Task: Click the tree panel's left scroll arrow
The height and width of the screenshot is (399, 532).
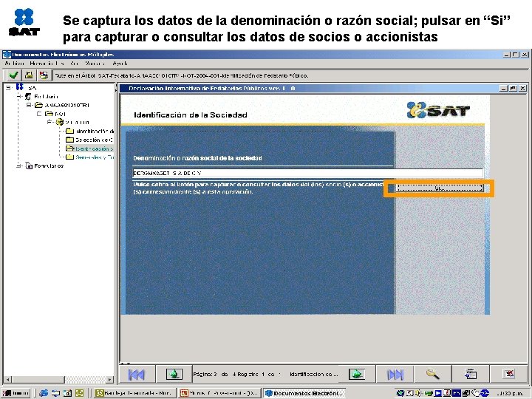Action: click(x=7, y=379)
